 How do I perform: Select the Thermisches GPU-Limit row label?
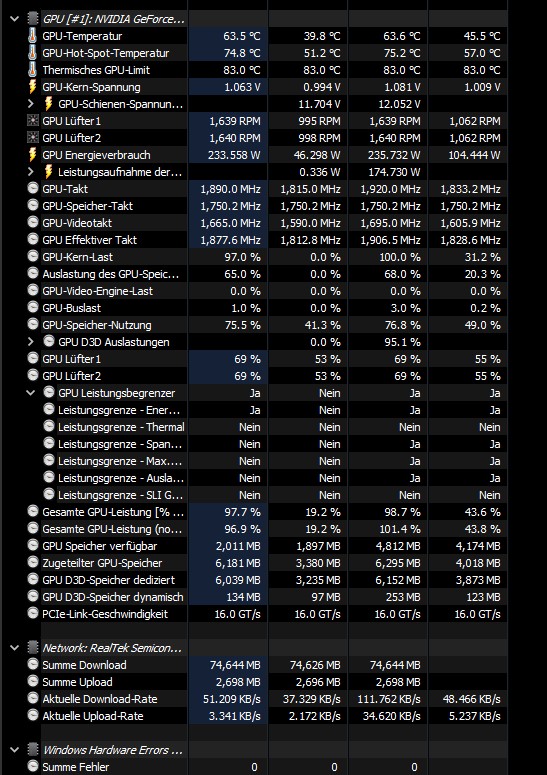pos(96,70)
